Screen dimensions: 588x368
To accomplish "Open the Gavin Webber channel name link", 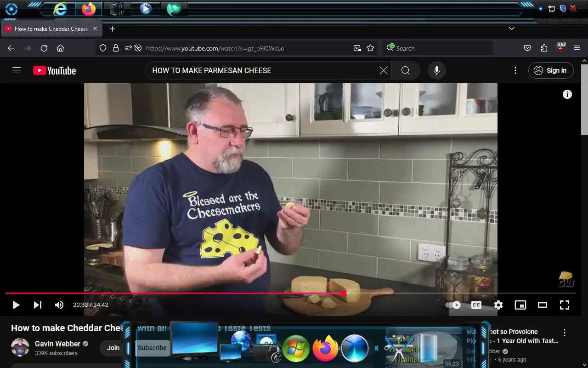I will [57, 344].
